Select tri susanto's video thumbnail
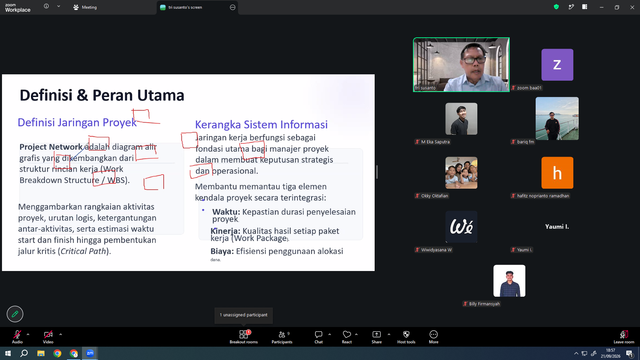This screenshot has width=640, height=360. 461,64
